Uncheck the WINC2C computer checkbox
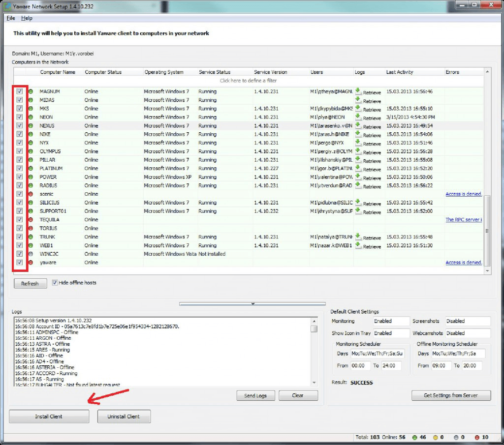Screen dimensions: 504x445 point(20,254)
